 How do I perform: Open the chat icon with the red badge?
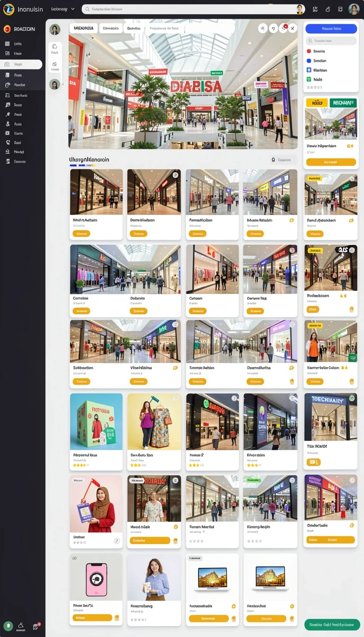tap(36, 626)
